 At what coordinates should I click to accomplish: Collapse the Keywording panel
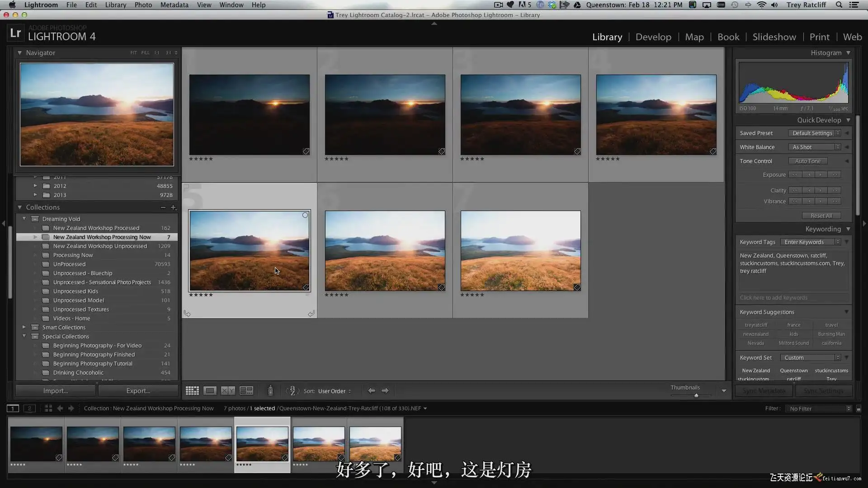(848, 229)
